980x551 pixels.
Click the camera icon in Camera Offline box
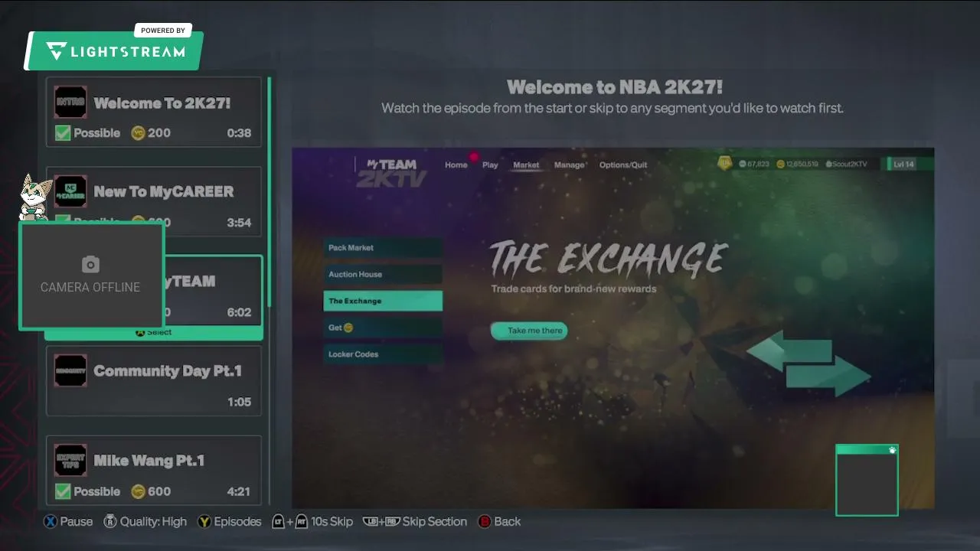pos(90,265)
